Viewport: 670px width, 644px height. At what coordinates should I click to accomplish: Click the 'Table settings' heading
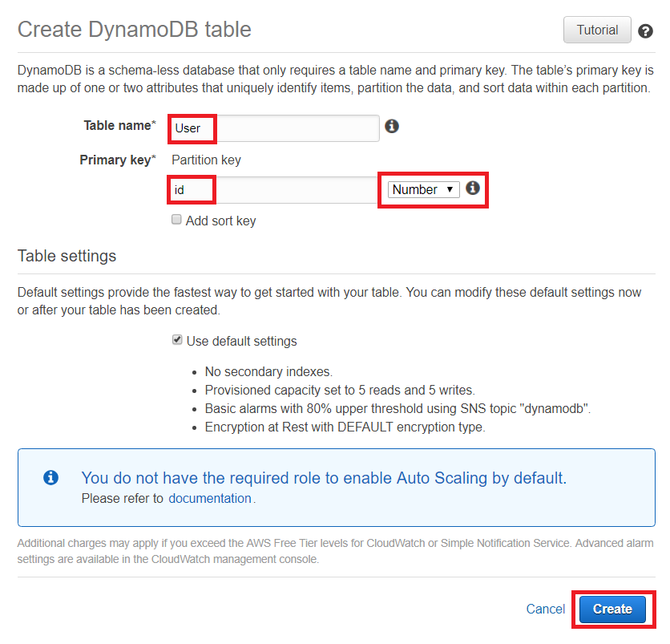point(67,256)
